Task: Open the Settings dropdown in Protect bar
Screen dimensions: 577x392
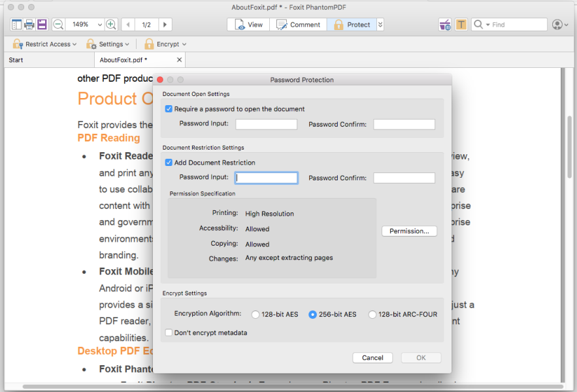Action: [x=107, y=44]
